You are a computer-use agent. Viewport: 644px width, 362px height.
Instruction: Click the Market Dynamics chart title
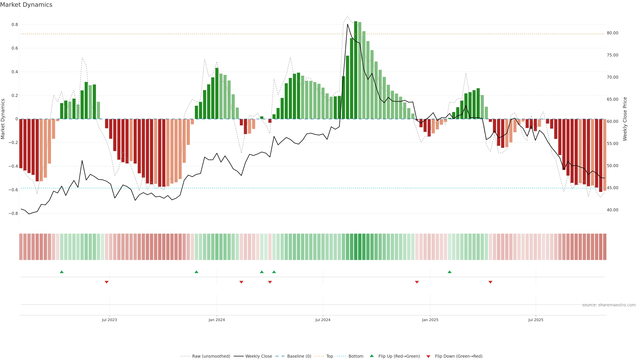(26, 5)
